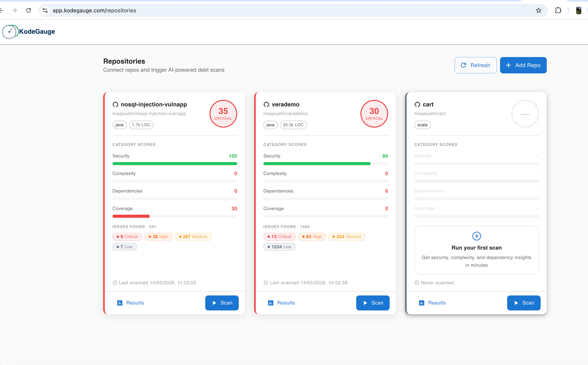Click the maqsudm/cart path text

click(430, 114)
